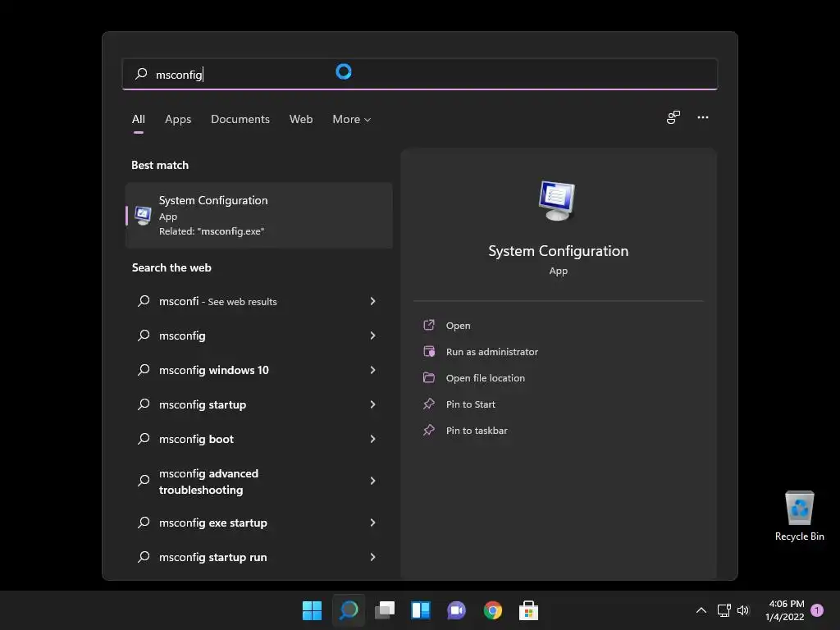840x630 pixels.
Task: Click the Pin to Start pin icon
Action: tap(429, 404)
